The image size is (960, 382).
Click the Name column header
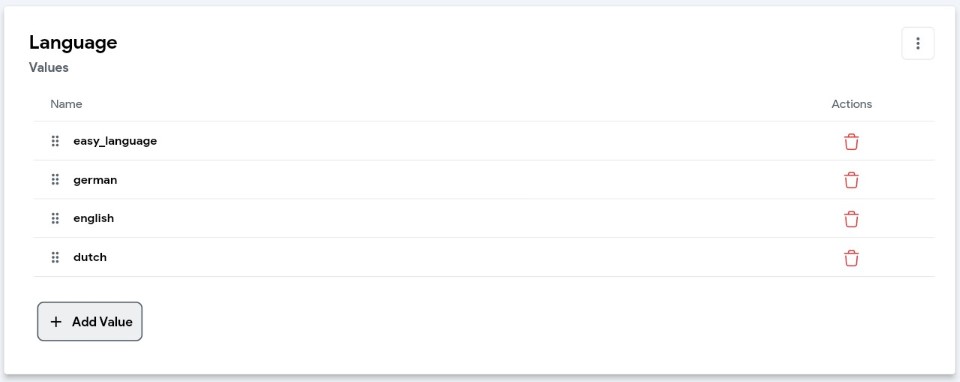pyautogui.click(x=66, y=104)
